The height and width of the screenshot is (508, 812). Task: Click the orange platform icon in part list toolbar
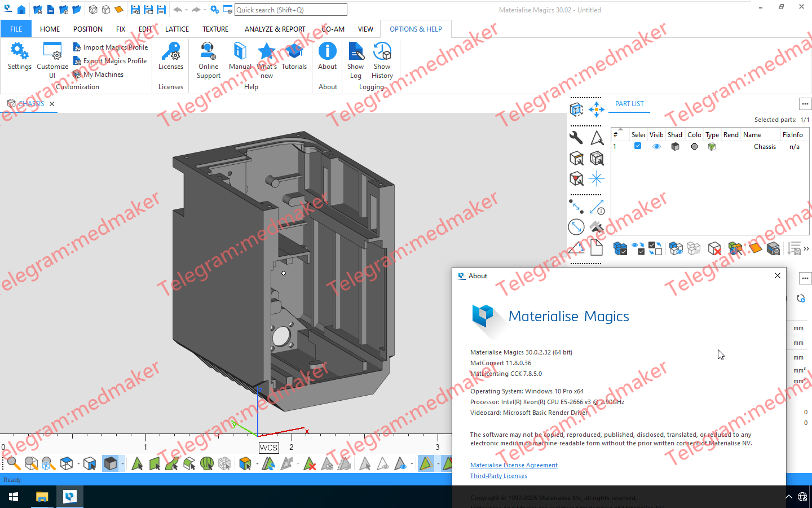[756, 248]
